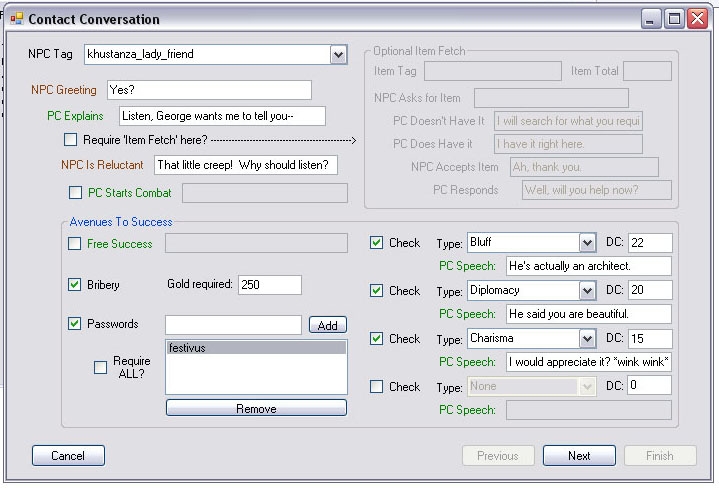Viewport: 719px width, 489px height.
Task: Click the Next button
Action: 579,456
